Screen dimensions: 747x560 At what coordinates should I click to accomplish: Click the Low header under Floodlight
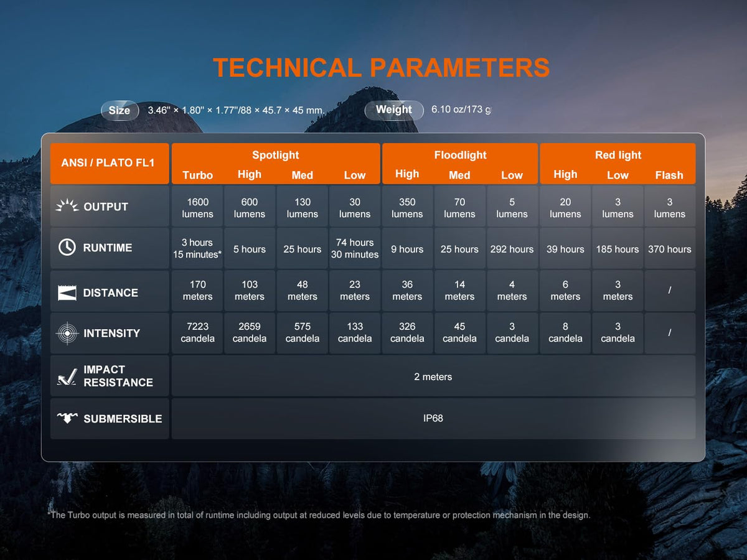click(x=512, y=175)
